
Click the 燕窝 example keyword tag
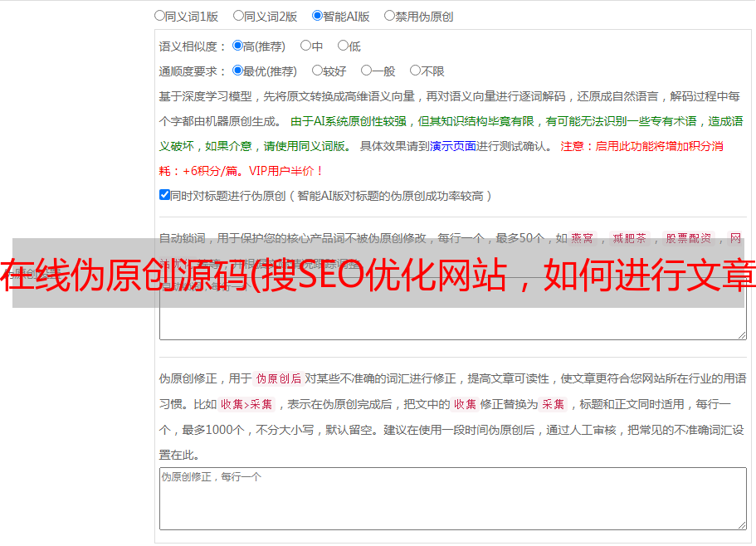[582, 238]
